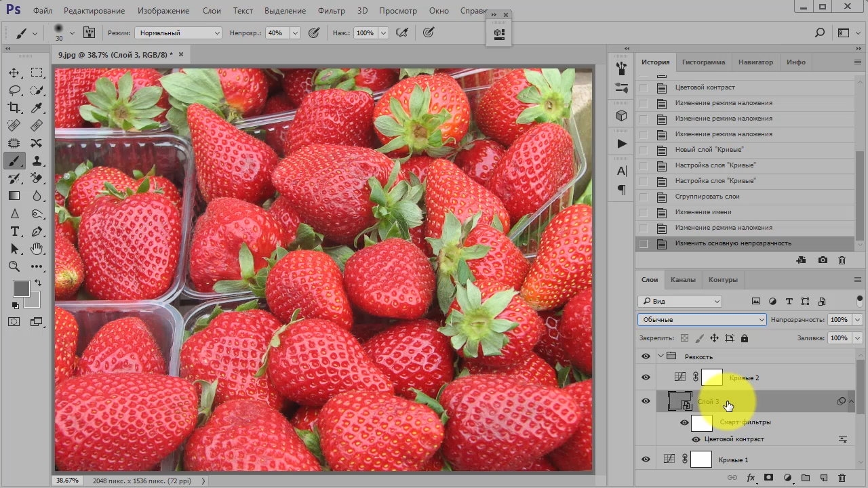Screen dimensions: 868x488
Task: Click the foreground color swatch
Action: coord(21,287)
